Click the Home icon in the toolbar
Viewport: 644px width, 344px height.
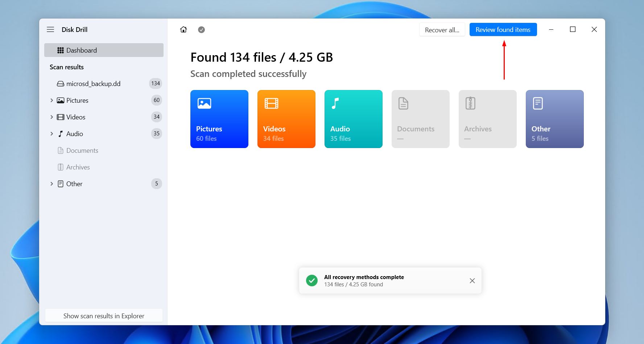tap(183, 29)
